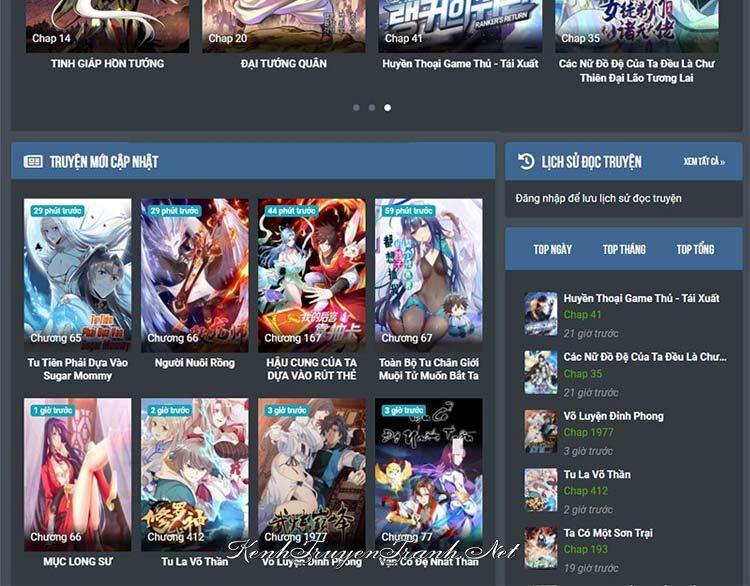Click Ta Có Một Sơn Trại ranking thumbnail
This screenshot has height=586, width=750.
[x=541, y=548]
